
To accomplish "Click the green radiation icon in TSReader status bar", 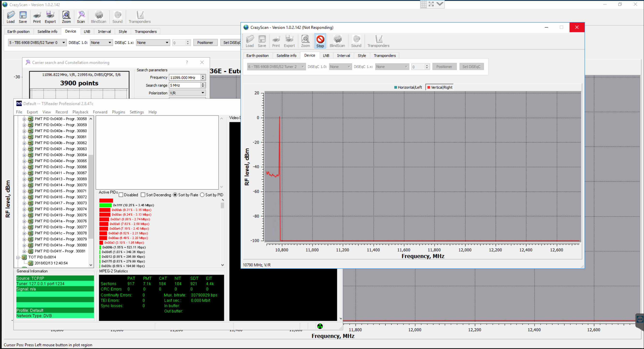I will [x=320, y=326].
